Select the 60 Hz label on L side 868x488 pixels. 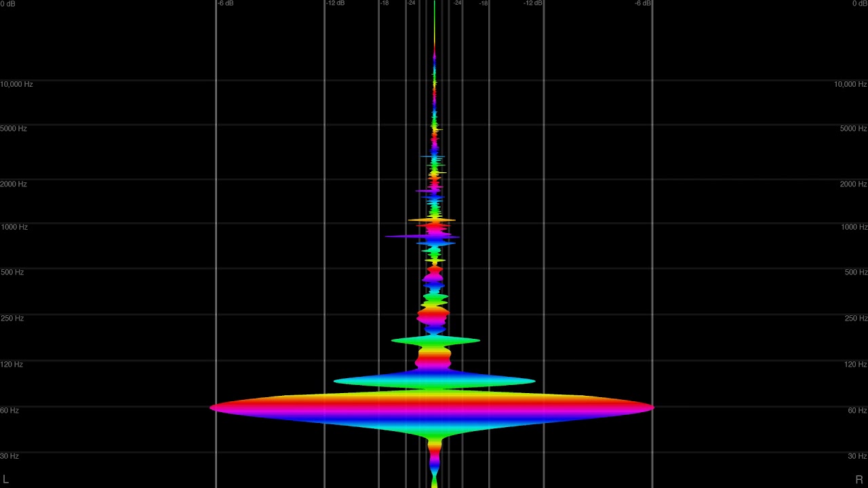click(x=9, y=410)
